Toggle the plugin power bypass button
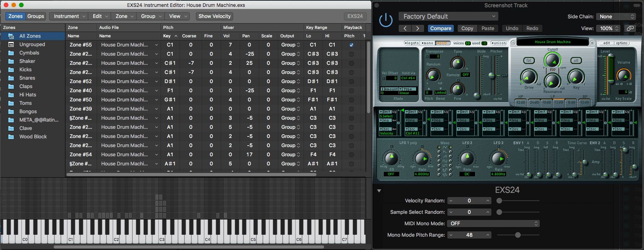Screen dimensions: 644x250 386,20
